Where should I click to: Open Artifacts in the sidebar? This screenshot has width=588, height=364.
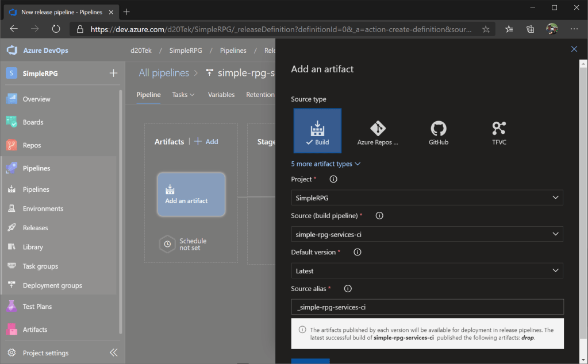[34, 330]
